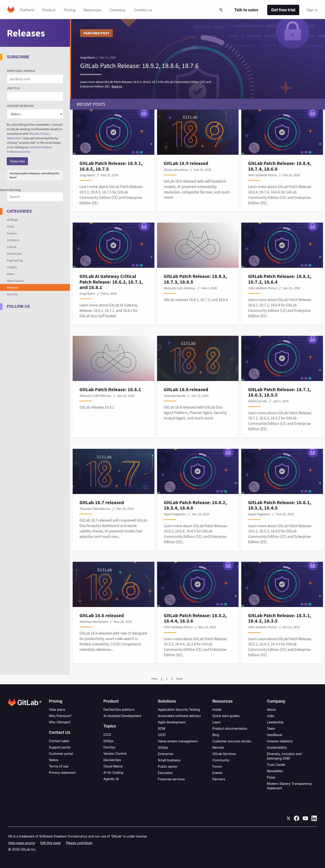Viewport: 325px width, 868px height.
Task: Open GitLab 18.6 released thumbnail
Action: point(113,584)
